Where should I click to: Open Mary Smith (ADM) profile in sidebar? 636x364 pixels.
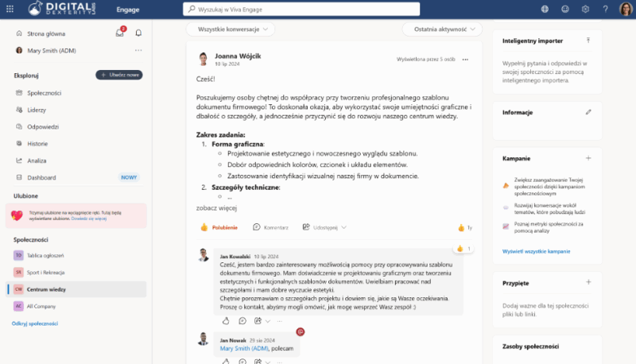point(52,51)
